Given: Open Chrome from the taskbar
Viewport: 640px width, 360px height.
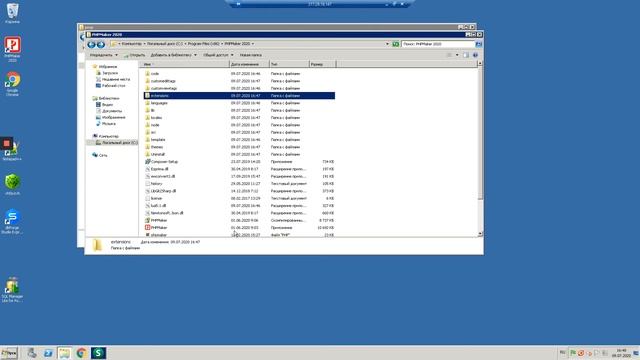Looking at the screenshot, I should click(x=81, y=353).
